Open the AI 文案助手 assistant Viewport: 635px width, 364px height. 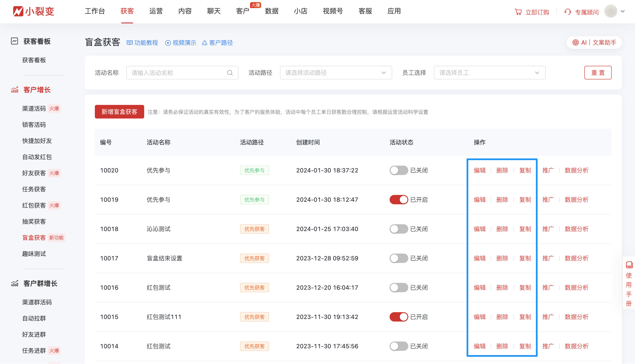[594, 42]
